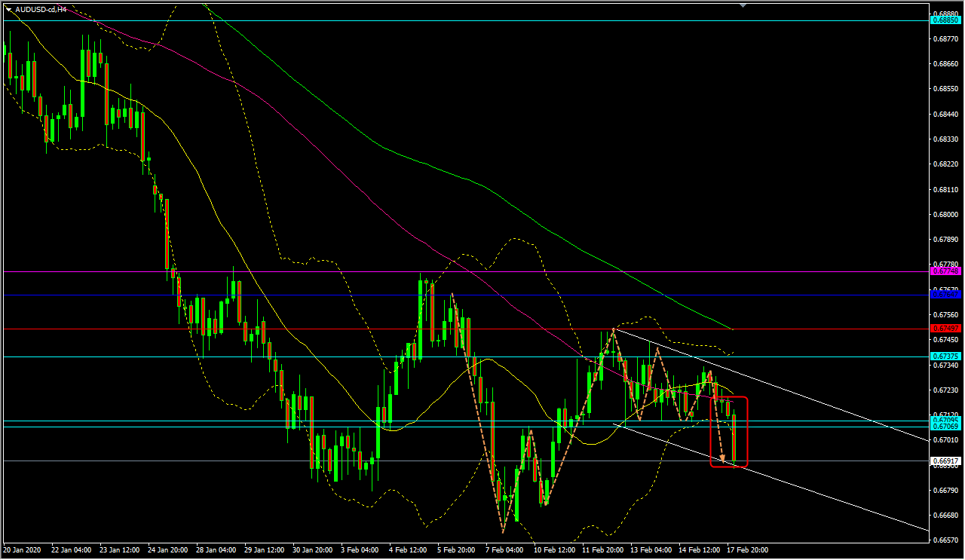The height and width of the screenshot is (560, 965).
Task: Click the 0.67230 price axis value
Action: [945, 390]
